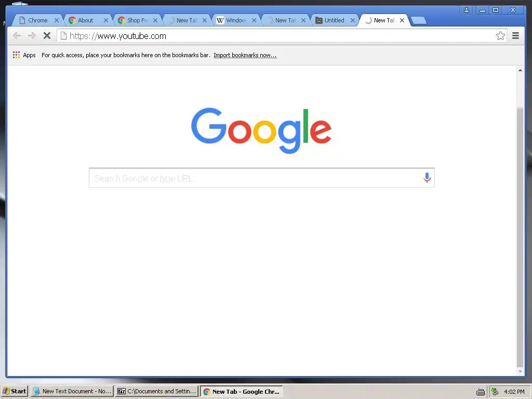Close the Shop tab
Image resolution: width=532 pixels, height=399 pixels.
[x=155, y=20]
